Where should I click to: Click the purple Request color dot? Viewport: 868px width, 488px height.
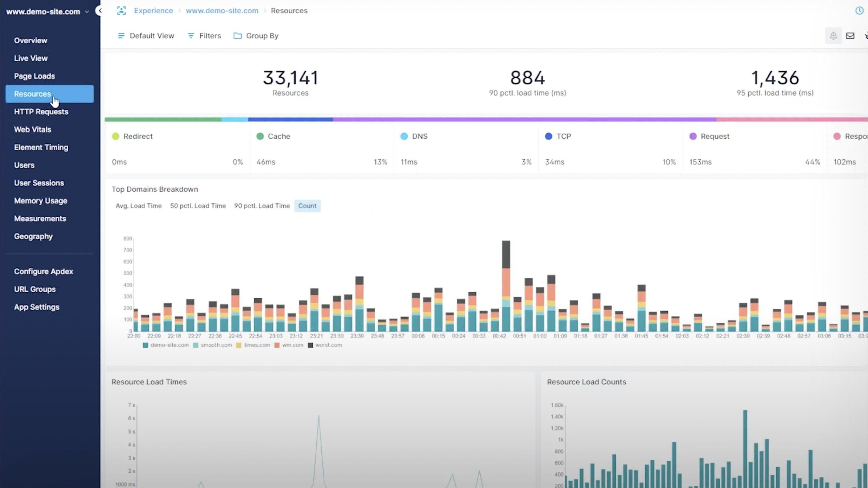tap(693, 136)
